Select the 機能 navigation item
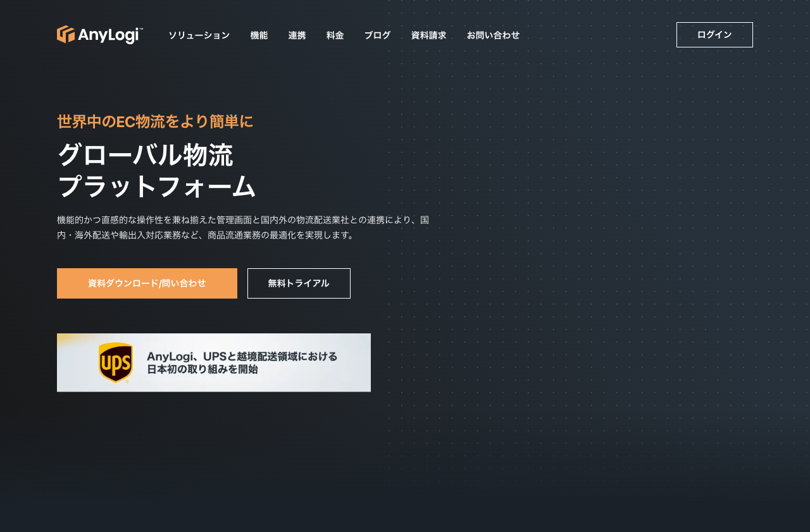Viewport: 810px width, 532px height. click(x=259, y=35)
